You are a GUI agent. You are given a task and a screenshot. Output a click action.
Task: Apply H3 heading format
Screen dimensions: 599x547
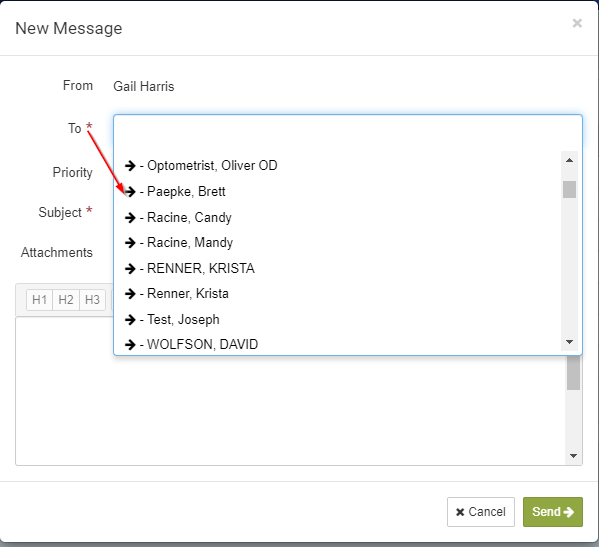tap(92, 300)
